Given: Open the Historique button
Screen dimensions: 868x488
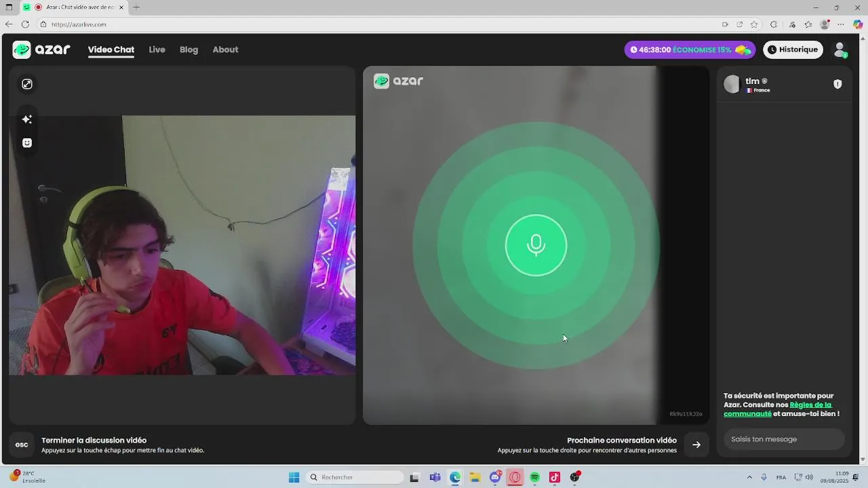Looking at the screenshot, I should point(793,49).
